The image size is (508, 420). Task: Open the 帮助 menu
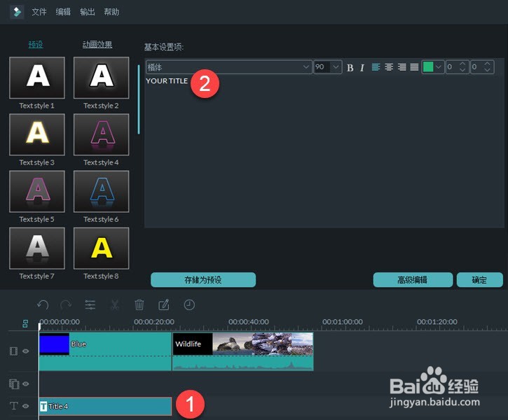111,12
